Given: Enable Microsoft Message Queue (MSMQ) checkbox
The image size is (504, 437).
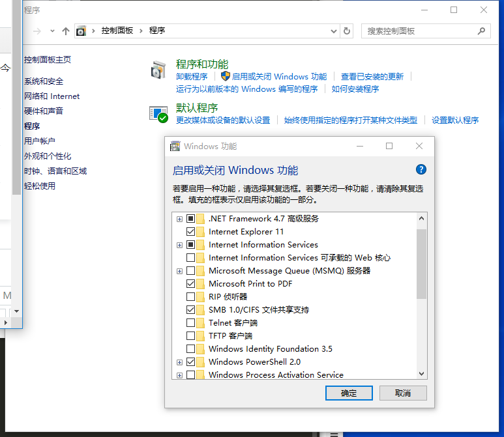Looking at the screenshot, I should point(190,271).
